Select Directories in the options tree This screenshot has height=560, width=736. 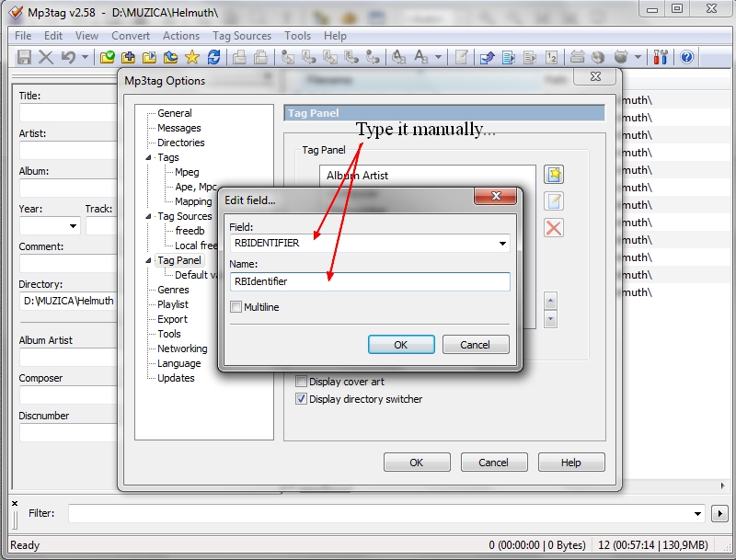[181, 143]
